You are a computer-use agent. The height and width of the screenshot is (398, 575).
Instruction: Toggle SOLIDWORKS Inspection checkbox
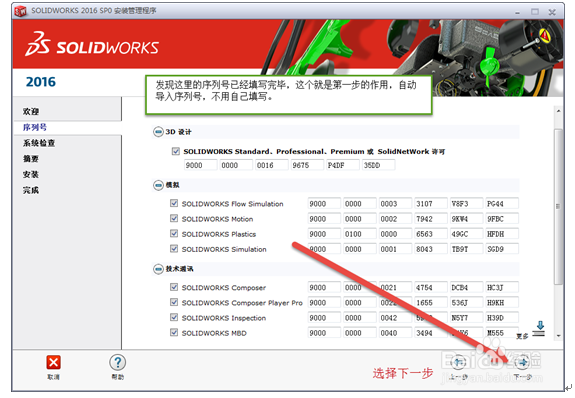[x=174, y=317]
